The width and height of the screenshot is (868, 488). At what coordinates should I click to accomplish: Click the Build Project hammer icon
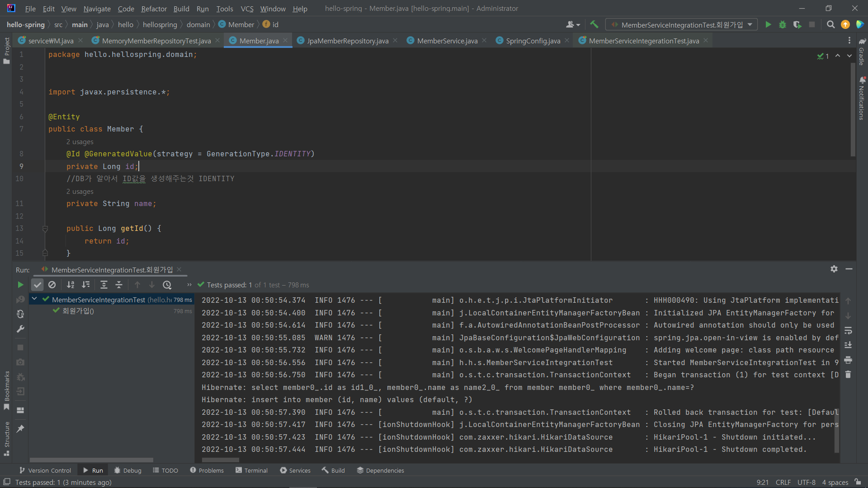pos(594,24)
